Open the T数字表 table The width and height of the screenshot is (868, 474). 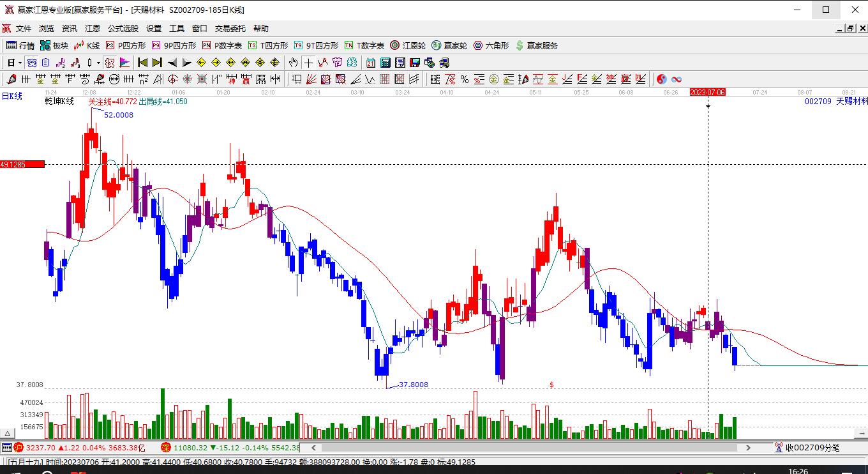pos(364,45)
